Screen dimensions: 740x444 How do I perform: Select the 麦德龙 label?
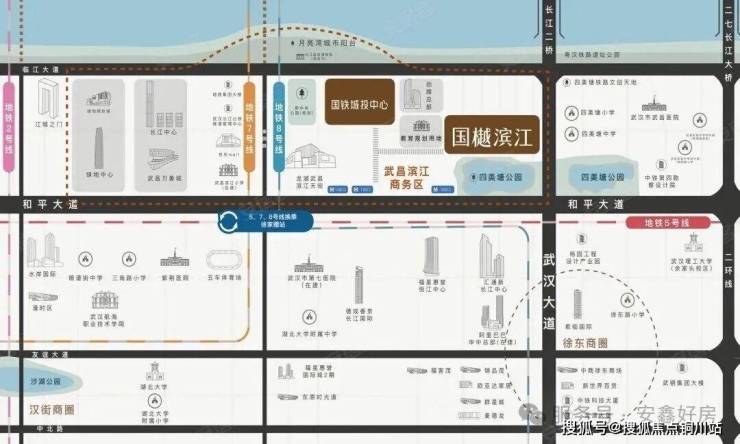(494, 416)
